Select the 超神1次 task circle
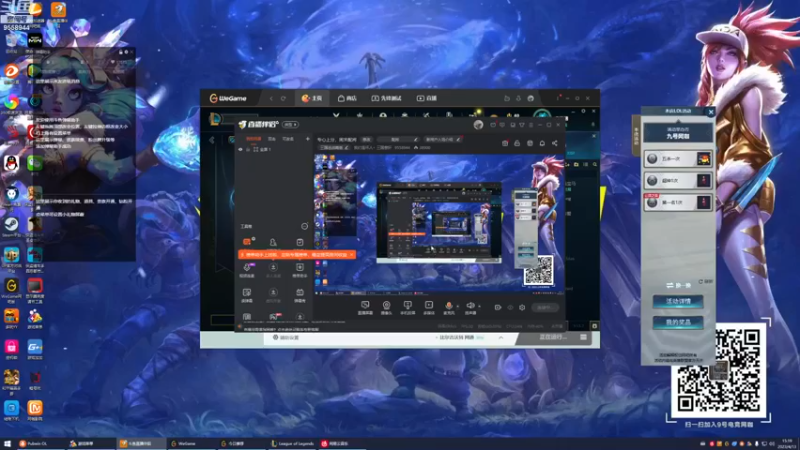 pos(652,181)
